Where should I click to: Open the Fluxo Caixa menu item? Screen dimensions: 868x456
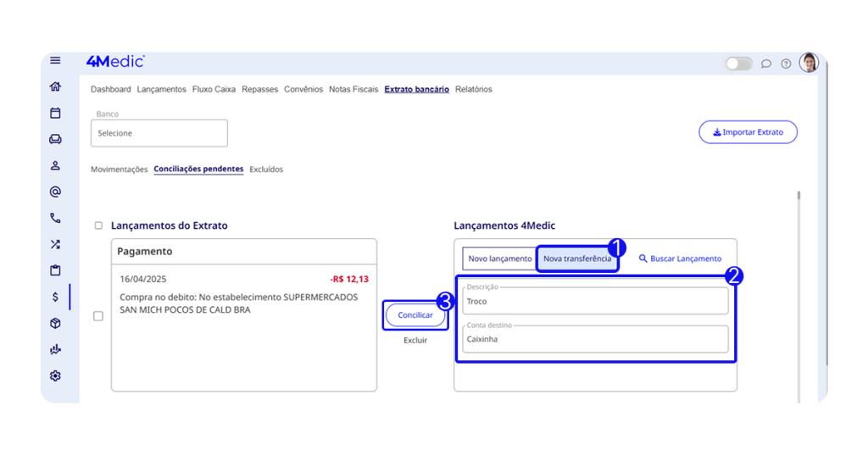click(214, 89)
